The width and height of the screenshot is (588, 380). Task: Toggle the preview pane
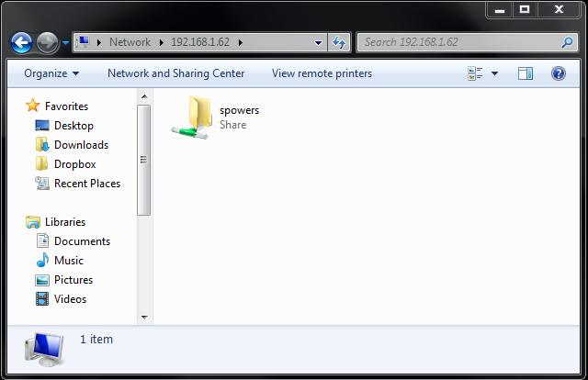[526, 73]
